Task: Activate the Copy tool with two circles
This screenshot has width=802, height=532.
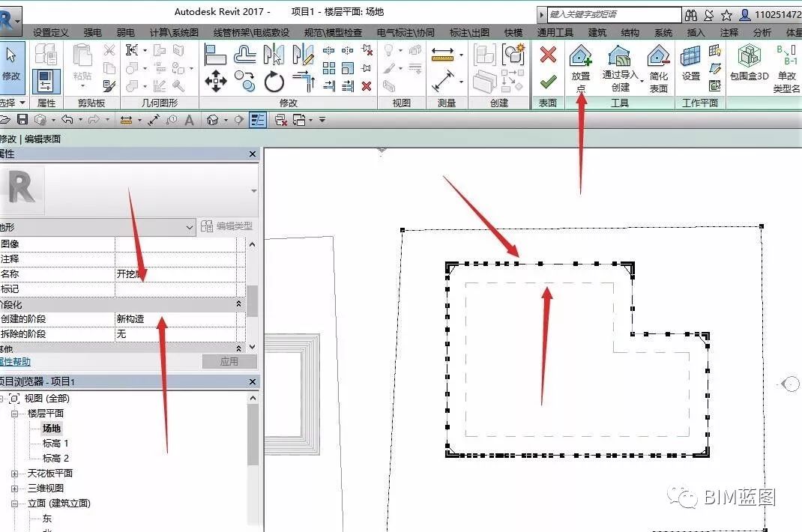Action: (x=245, y=81)
